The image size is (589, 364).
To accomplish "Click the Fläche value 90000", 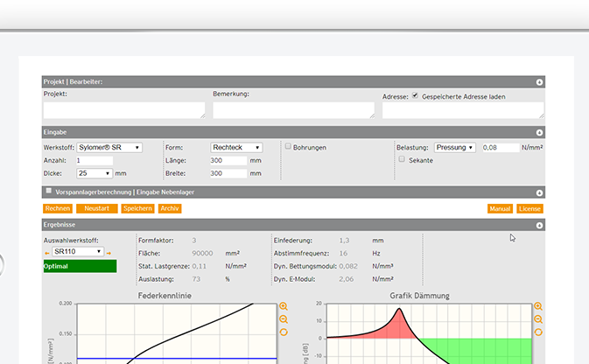I will (x=202, y=254).
